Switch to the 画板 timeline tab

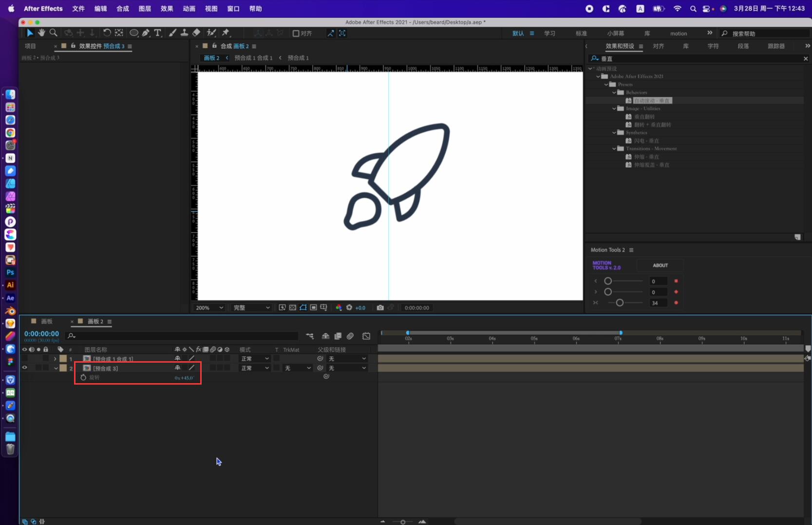[47, 321]
